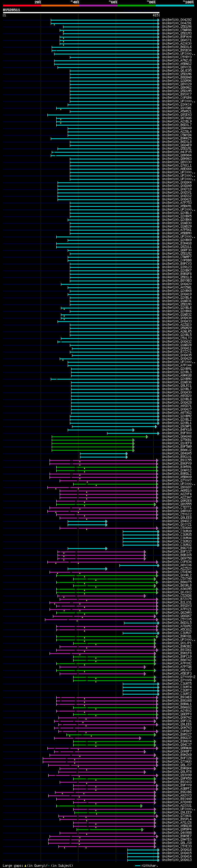The width and height of the screenshot is (197, 868).
Task: Select the UniRef100_B9IC55 label
Action: (177, 460)
